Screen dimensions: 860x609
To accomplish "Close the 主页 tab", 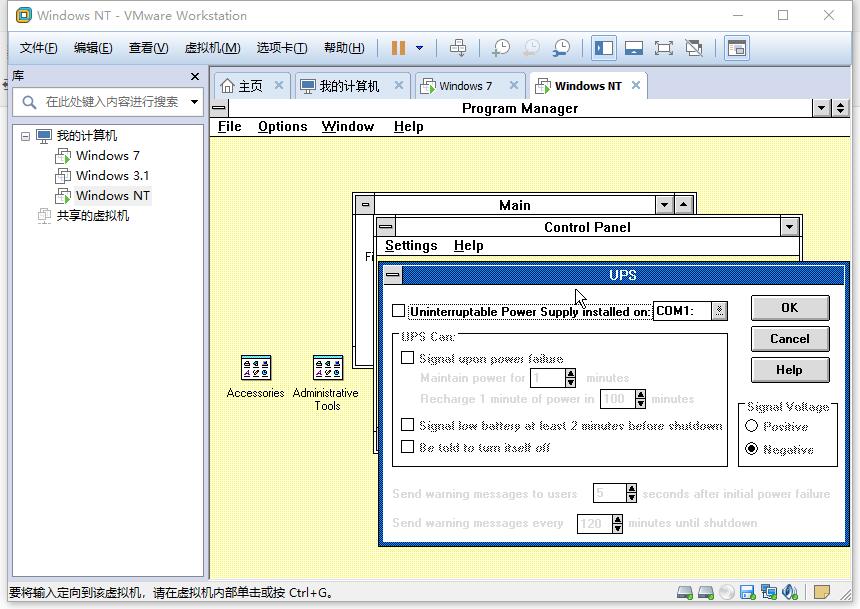I will click(279, 86).
